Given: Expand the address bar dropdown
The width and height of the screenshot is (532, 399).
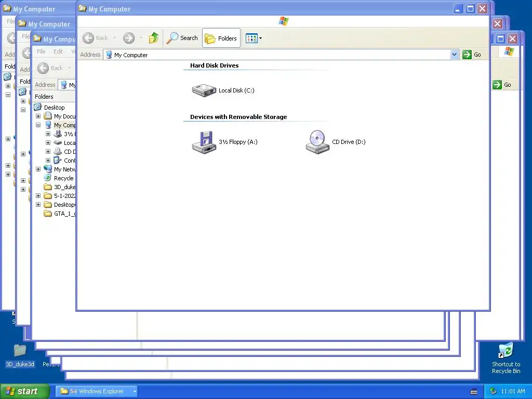Looking at the screenshot, I should 454,55.
